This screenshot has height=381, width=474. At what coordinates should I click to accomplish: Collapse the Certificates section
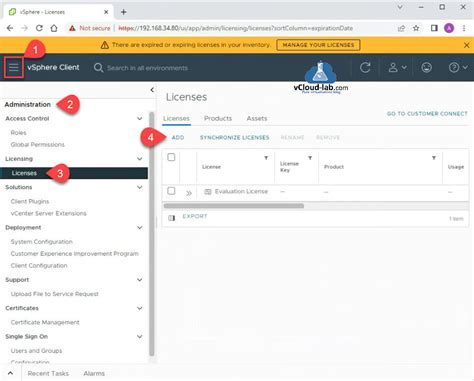point(140,308)
